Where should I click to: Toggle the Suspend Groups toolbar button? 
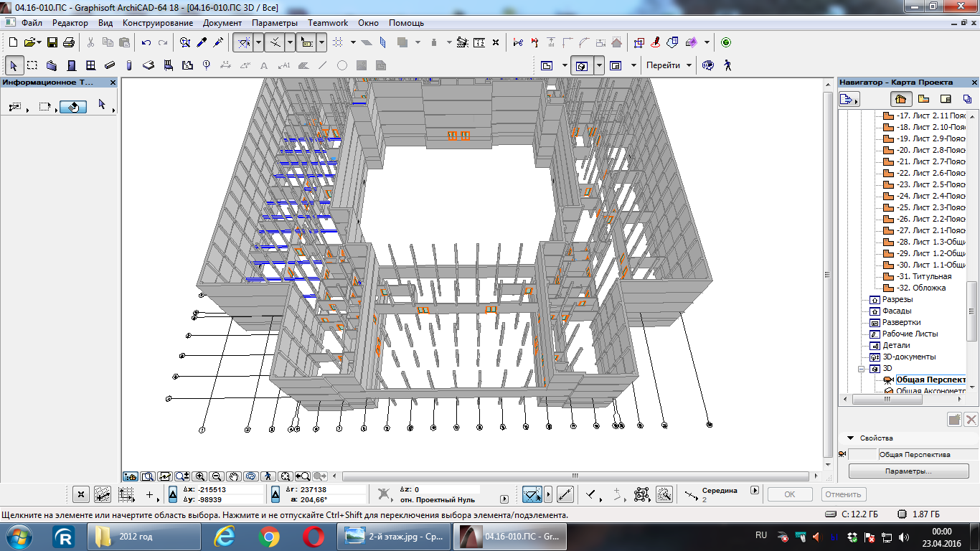[244, 42]
